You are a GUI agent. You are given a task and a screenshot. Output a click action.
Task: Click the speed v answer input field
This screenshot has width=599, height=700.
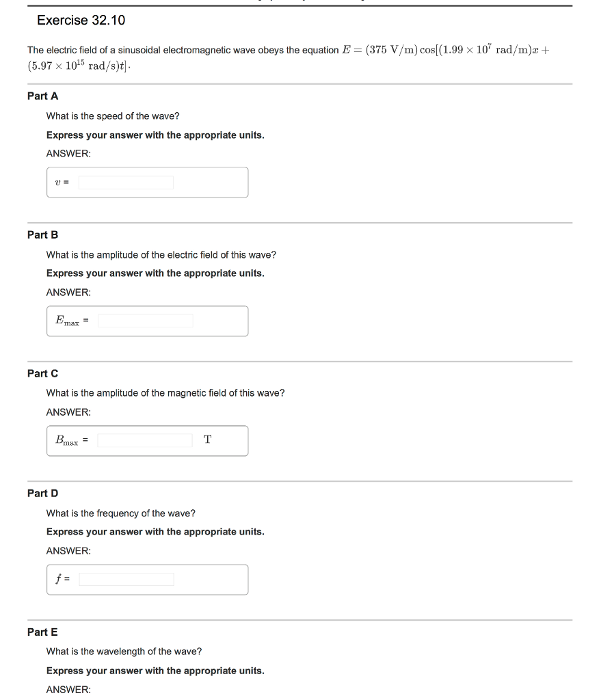[126, 183]
